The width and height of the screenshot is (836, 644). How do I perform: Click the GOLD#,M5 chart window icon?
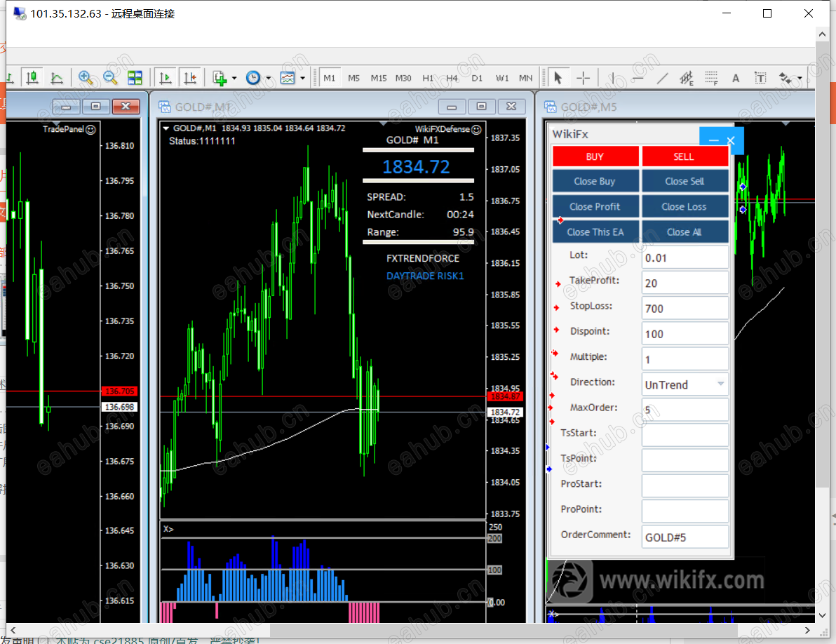[x=550, y=107]
